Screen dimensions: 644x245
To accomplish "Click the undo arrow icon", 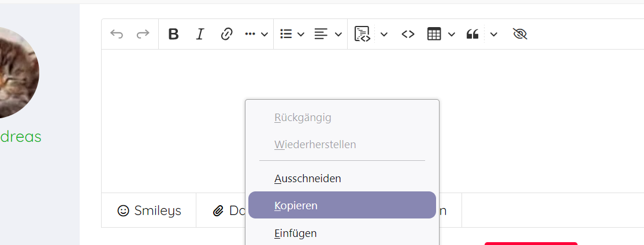I will click(x=117, y=34).
